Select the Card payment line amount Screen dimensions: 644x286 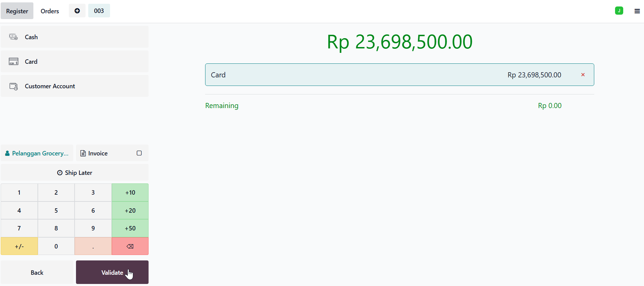pos(534,75)
